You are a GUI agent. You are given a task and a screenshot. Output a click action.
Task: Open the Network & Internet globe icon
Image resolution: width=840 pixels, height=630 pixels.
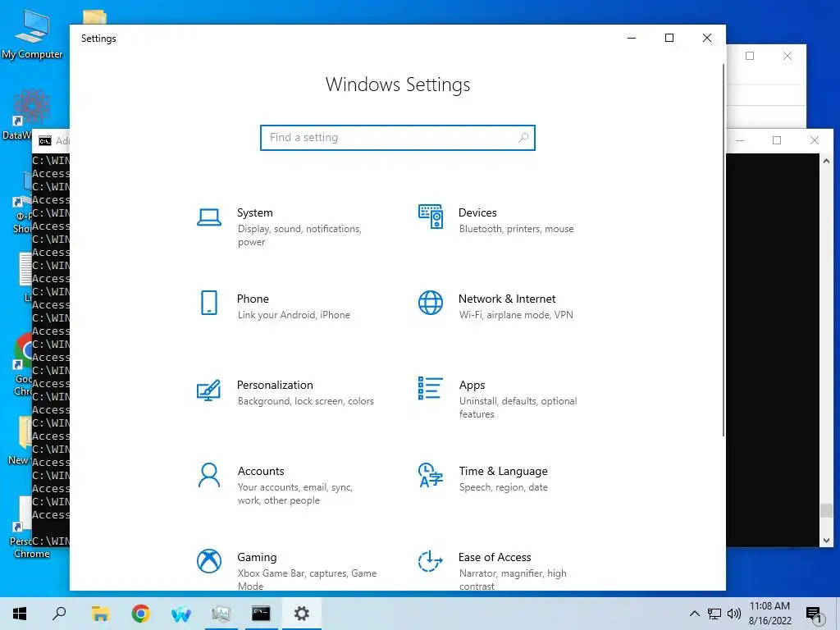tap(430, 303)
